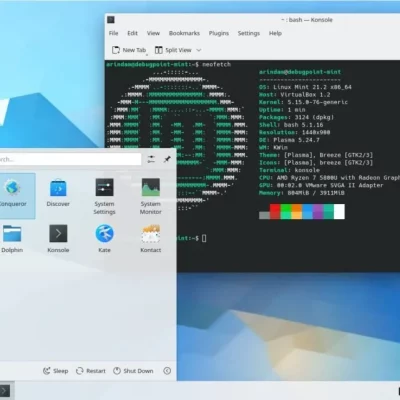Viewport: 400px width, 400px height.
Task: Expand more session options arrow
Action: pyautogui.click(x=167, y=371)
